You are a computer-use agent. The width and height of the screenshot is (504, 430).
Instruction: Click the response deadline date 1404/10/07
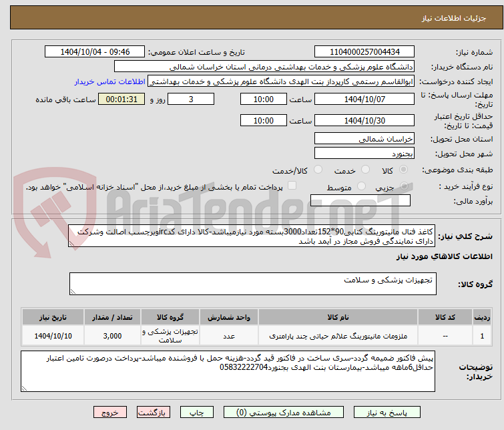[364, 99]
